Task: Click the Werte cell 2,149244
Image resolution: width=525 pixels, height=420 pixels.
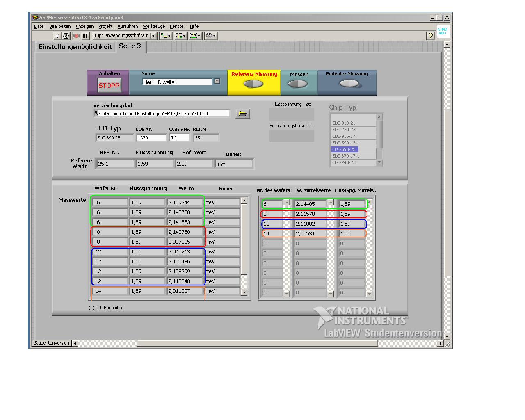Action: 185,202
